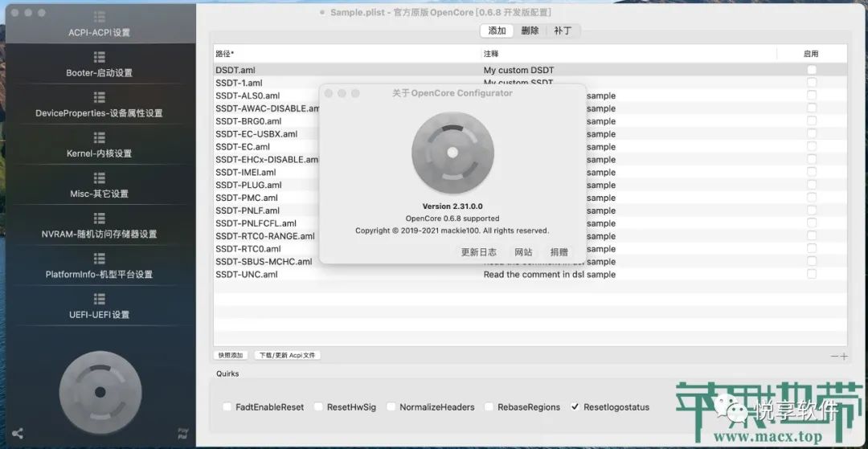
Task: Select the SSDT-PNLFCFL.aml path cell
Action: click(x=256, y=223)
